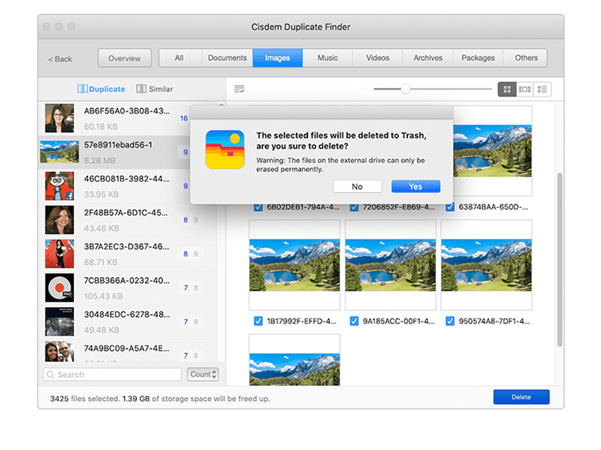Click the 1B17992F-EFFD-4 landscape thumbnail
The width and height of the screenshot is (601, 450).
[x=294, y=265]
